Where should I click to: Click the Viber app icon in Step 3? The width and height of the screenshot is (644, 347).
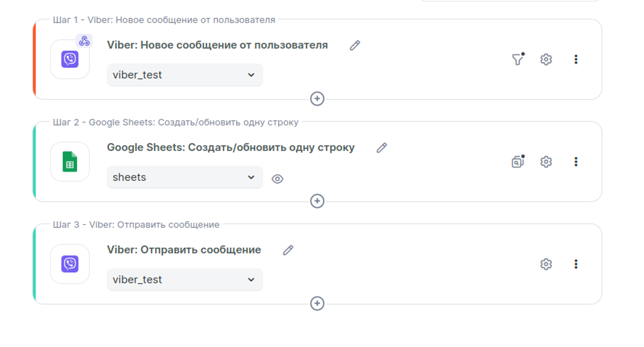[70, 264]
